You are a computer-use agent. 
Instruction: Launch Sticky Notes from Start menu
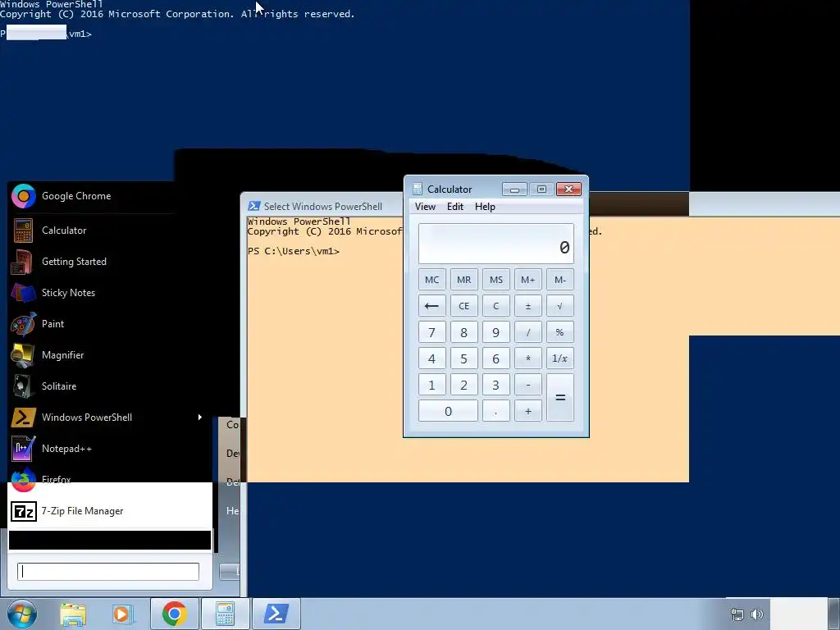coord(110,293)
